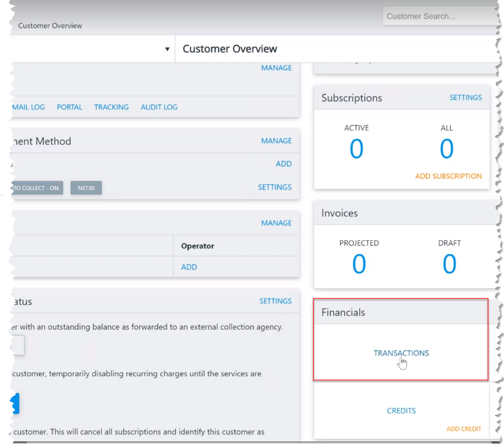Viewport: 504px width, 446px height.
Task: Select the AUTO COLLECT - ON tag
Action: (x=37, y=188)
